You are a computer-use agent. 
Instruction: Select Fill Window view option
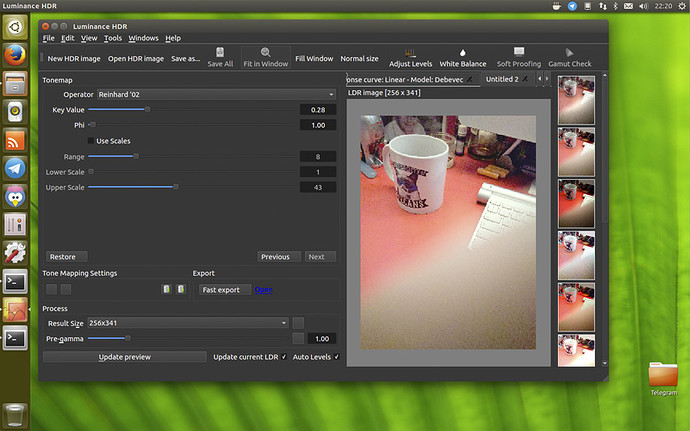[314, 59]
